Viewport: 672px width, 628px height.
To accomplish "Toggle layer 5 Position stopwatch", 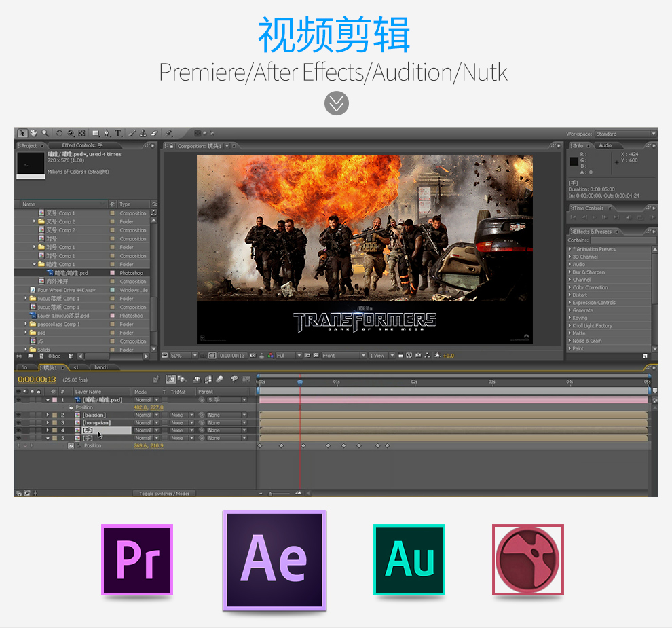I will 71,446.
